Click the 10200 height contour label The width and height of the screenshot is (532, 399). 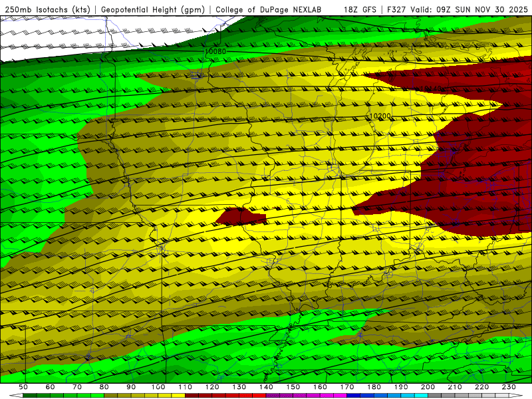click(380, 116)
